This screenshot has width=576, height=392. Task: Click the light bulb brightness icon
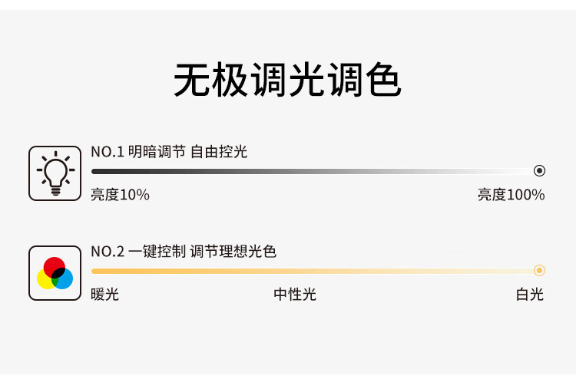click(55, 173)
